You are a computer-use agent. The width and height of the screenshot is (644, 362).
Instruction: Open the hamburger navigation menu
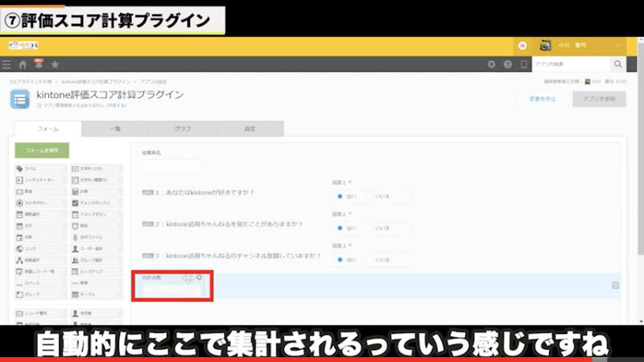(x=6, y=64)
